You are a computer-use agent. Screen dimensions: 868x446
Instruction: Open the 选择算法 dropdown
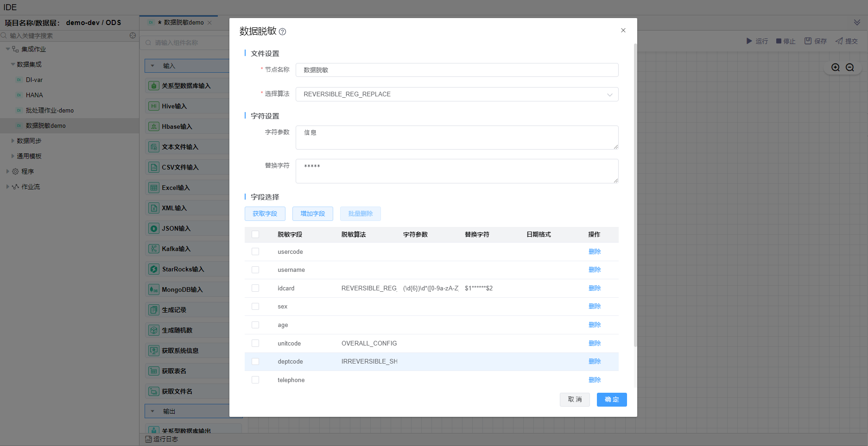456,94
